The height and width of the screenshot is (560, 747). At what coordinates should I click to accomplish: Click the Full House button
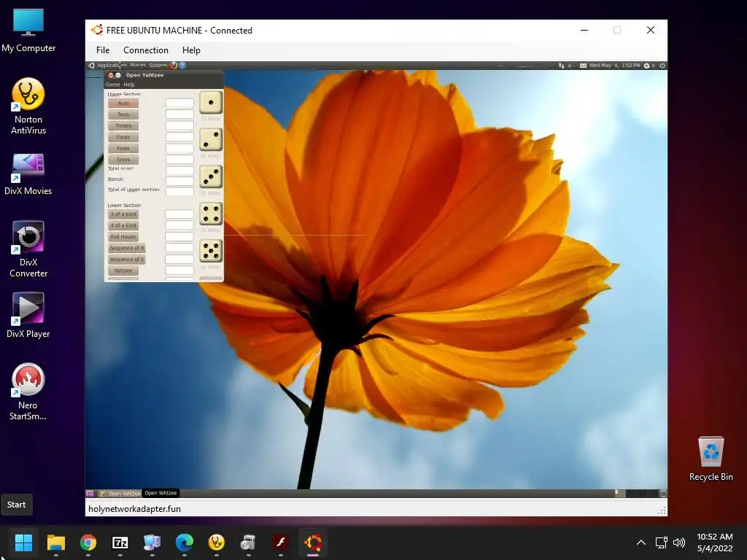pos(123,237)
